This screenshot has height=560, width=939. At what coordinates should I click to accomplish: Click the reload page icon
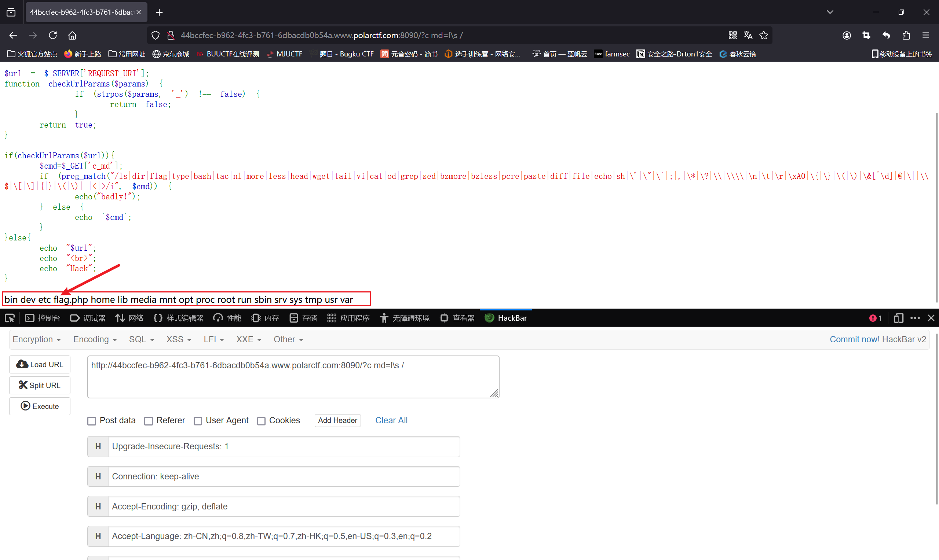click(53, 35)
